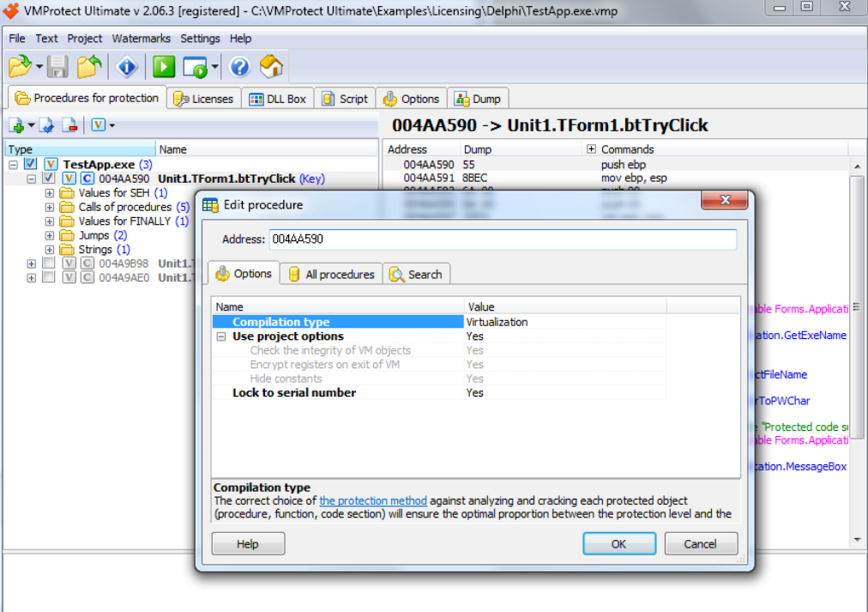This screenshot has width=868, height=612.
Task: Select the Compilation type row
Action: pos(439,322)
